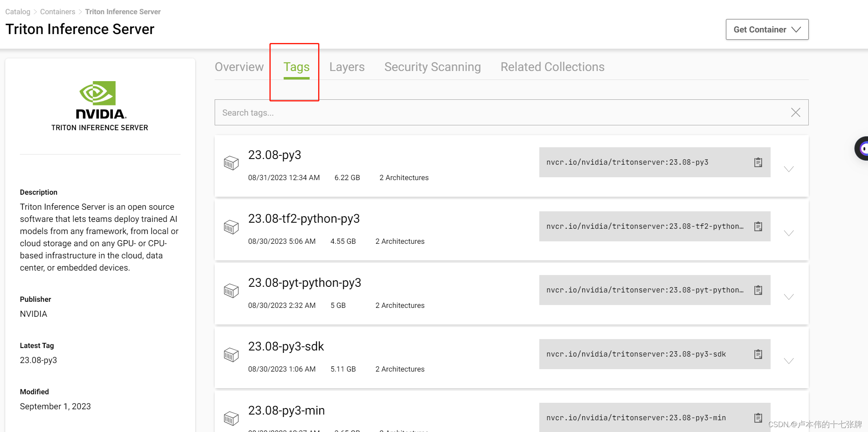Click the 23.08-pyt-python-py3 tag title
The width and height of the screenshot is (868, 432).
point(305,283)
